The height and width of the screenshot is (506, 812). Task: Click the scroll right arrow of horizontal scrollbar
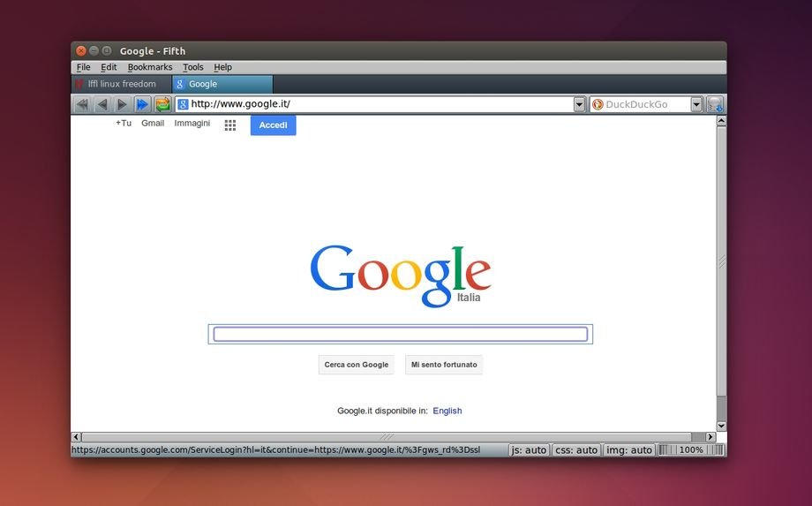click(710, 437)
